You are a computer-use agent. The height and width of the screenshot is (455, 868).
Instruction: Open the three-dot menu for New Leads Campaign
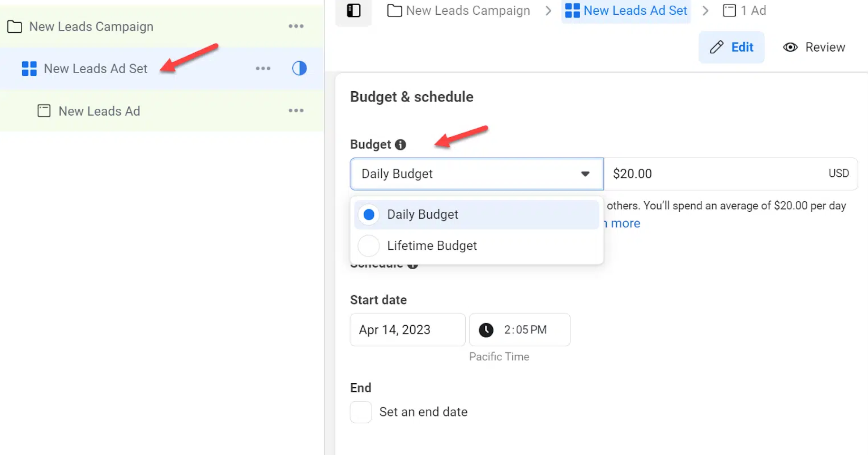[296, 26]
